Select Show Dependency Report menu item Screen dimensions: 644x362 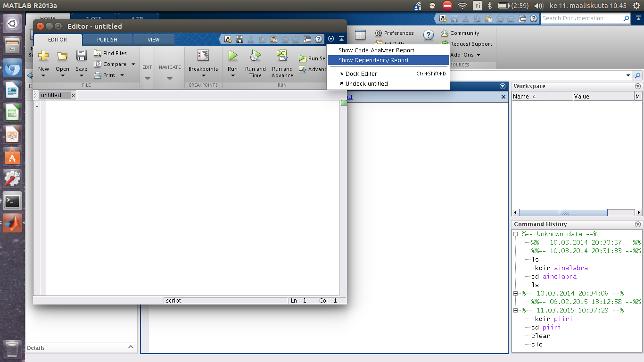373,60
